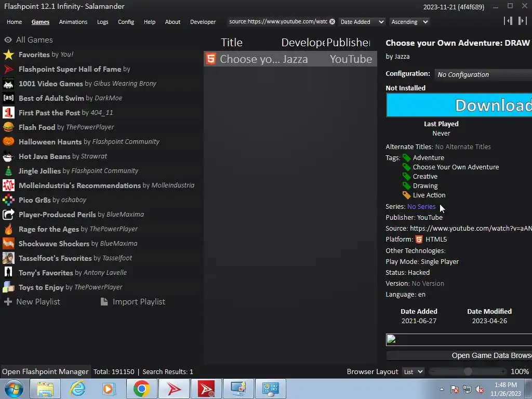Open the Ascending order dropdown

(409, 22)
